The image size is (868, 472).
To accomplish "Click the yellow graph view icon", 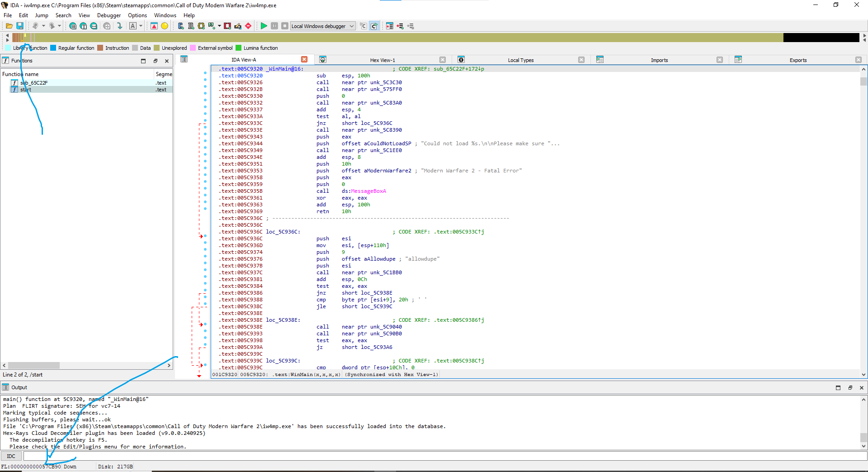I will [x=201, y=26].
